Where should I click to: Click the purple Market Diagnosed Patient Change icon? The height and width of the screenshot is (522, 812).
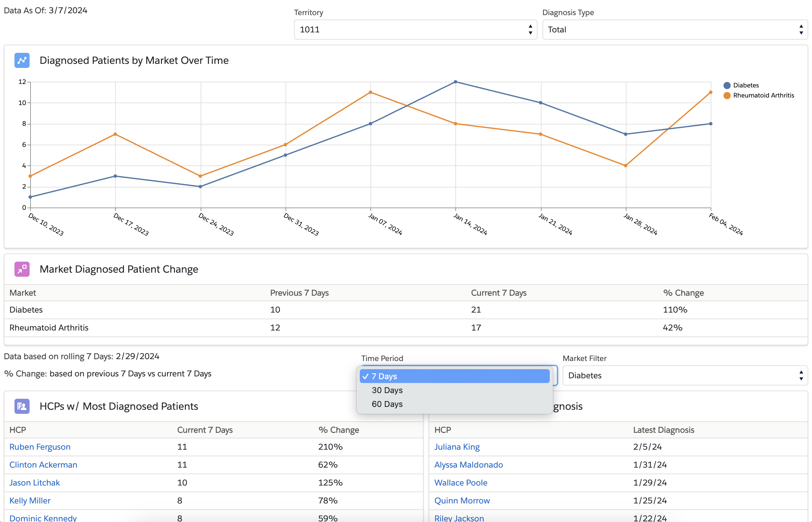(22, 269)
